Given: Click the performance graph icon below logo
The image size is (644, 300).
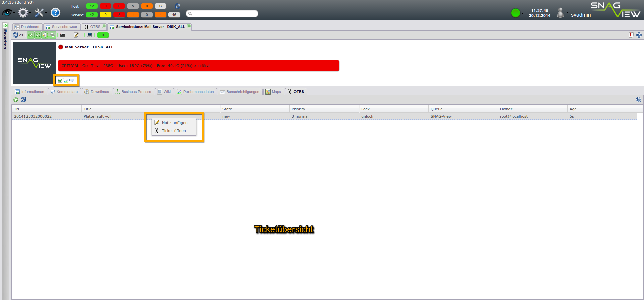Looking at the screenshot, I should click(66, 81).
